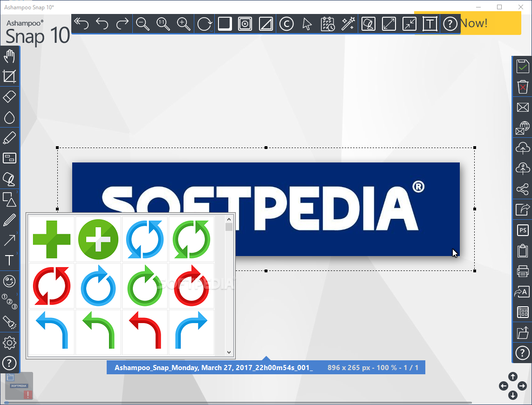532x405 pixels.
Task: Select the text tool in left sidebar
Action: click(x=9, y=260)
